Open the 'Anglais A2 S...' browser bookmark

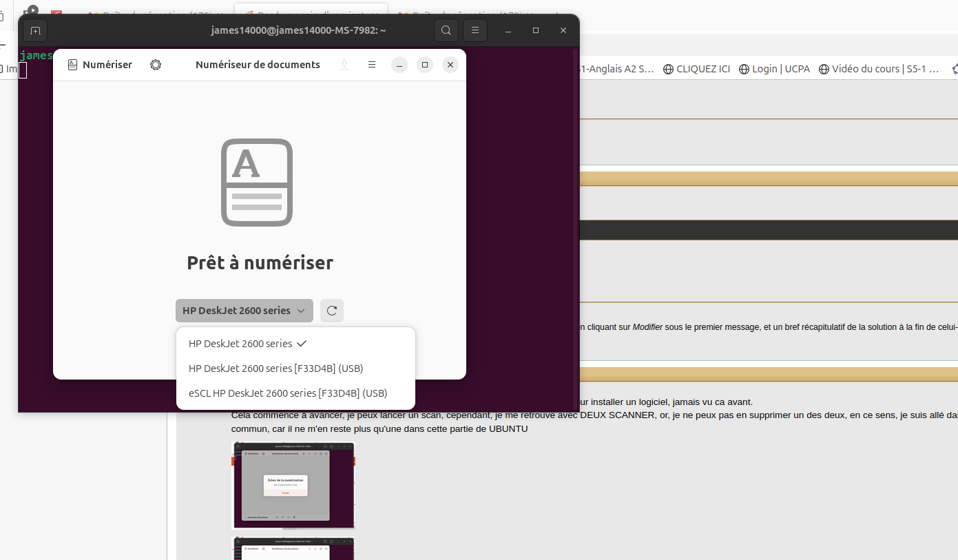click(617, 69)
